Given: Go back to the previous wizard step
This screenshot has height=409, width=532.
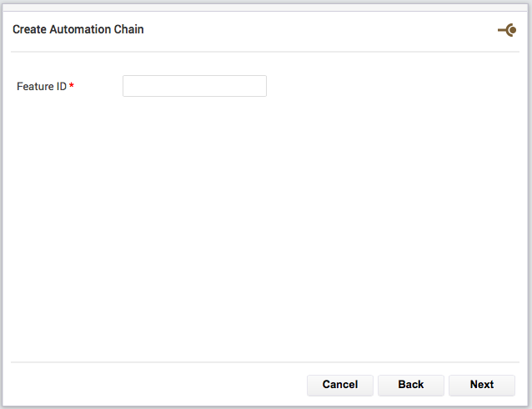Looking at the screenshot, I should tap(411, 385).
